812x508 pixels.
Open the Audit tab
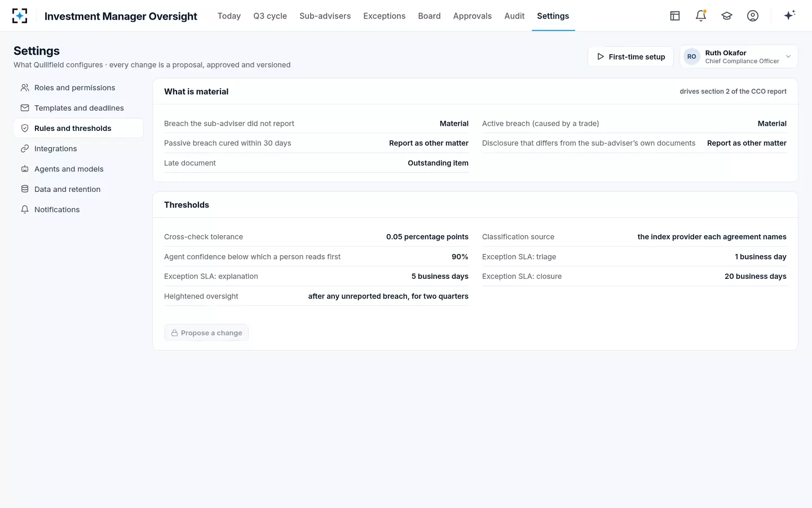[514, 16]
